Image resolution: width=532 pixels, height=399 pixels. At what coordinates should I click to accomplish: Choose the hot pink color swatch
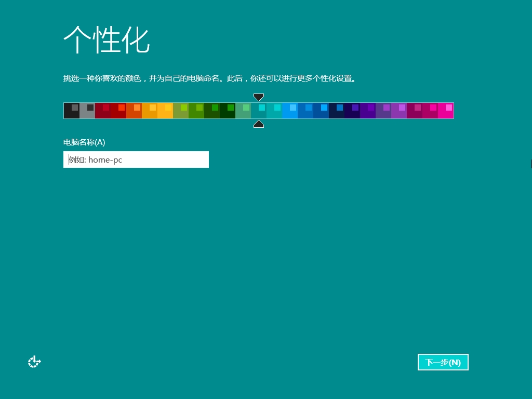446,111
